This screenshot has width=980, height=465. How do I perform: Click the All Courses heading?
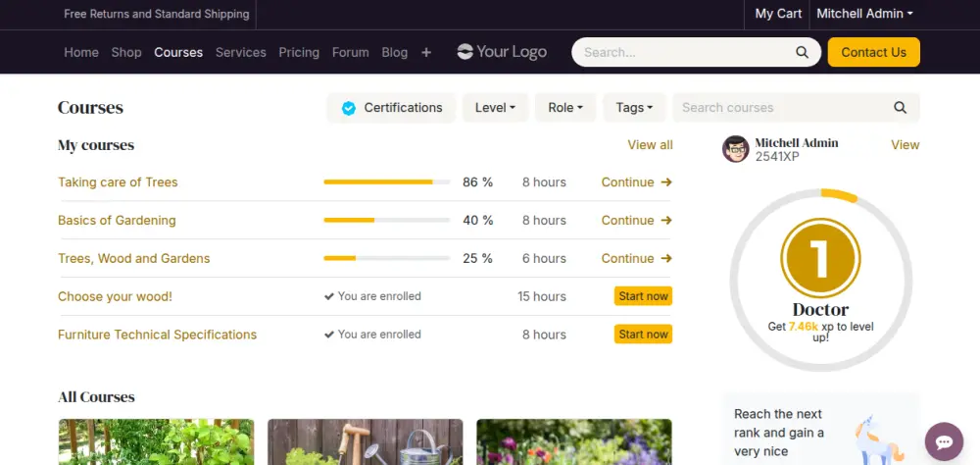pos(96,397)
